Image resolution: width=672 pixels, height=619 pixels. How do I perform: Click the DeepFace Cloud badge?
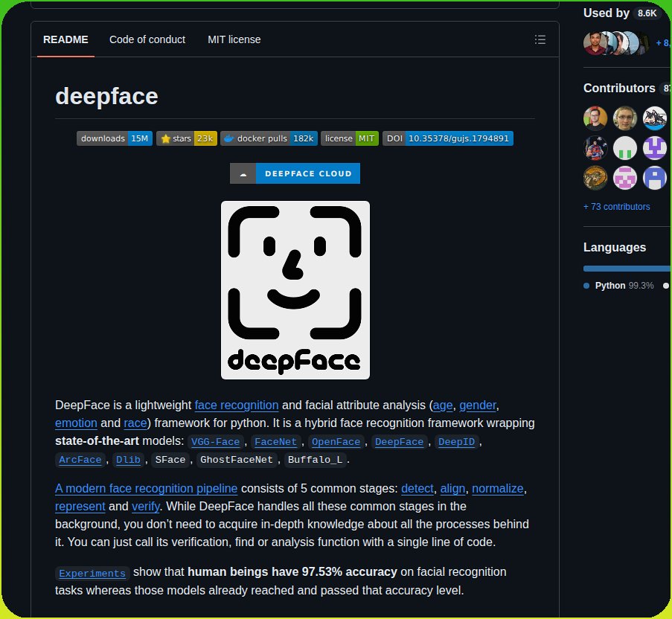(295, 173)
